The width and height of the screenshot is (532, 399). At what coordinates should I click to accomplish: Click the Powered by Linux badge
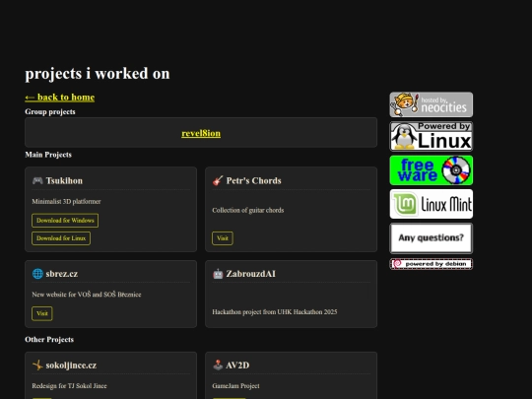[x=432, y=136]
